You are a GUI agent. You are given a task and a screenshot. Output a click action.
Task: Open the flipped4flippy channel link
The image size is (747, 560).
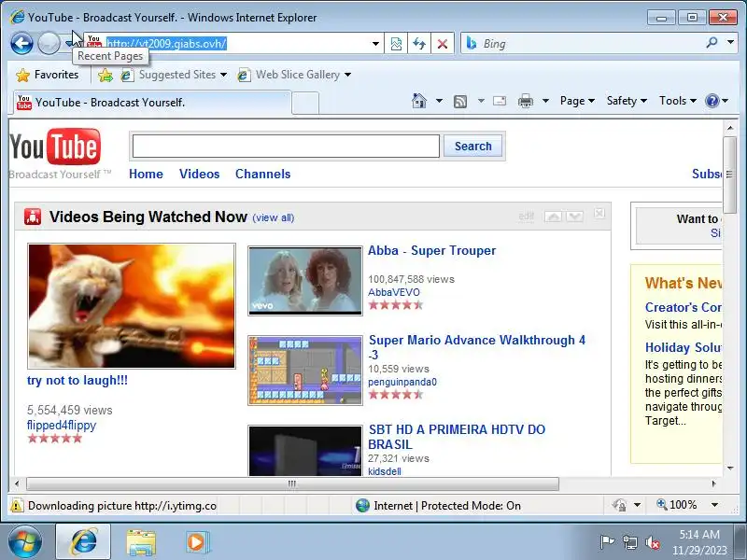[x=62, y=425]
